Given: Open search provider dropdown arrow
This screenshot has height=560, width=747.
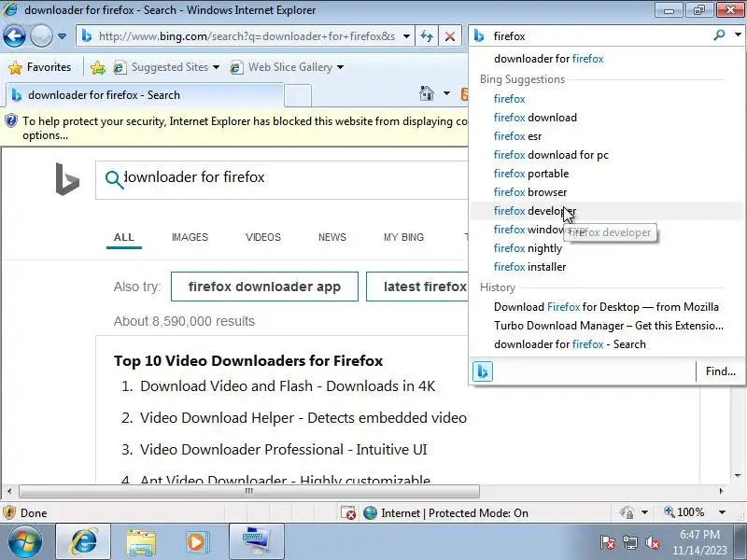Looking at the screenshot, I should (x=738, y=35).
